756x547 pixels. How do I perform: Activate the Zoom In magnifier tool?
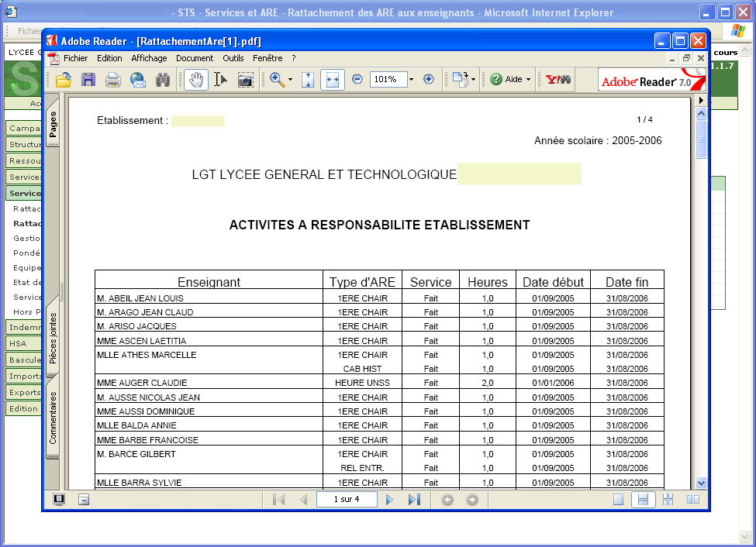278,80
